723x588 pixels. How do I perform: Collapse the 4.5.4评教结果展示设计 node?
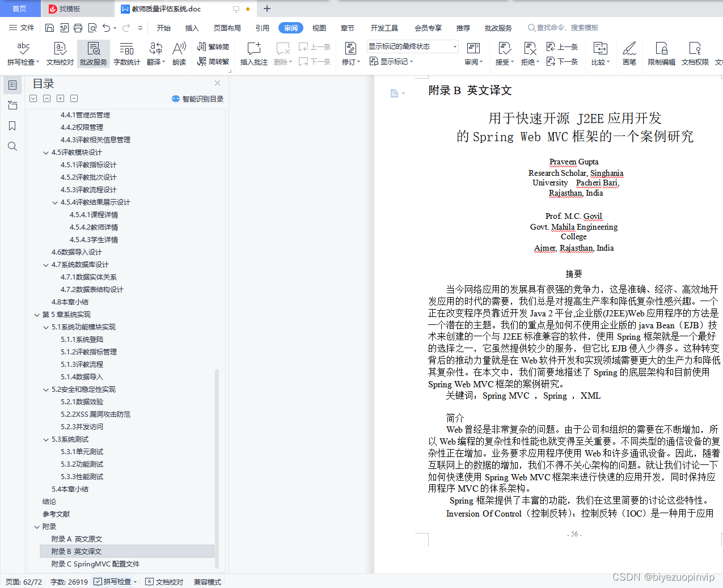click(55, 202)
